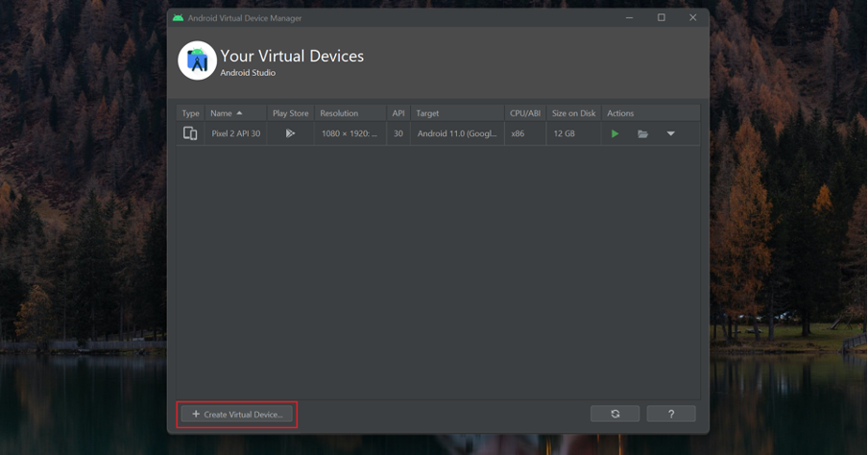868x455 pixels.
Task: Close the Android Virtual Device Manager window
Action: coord(692,17)
